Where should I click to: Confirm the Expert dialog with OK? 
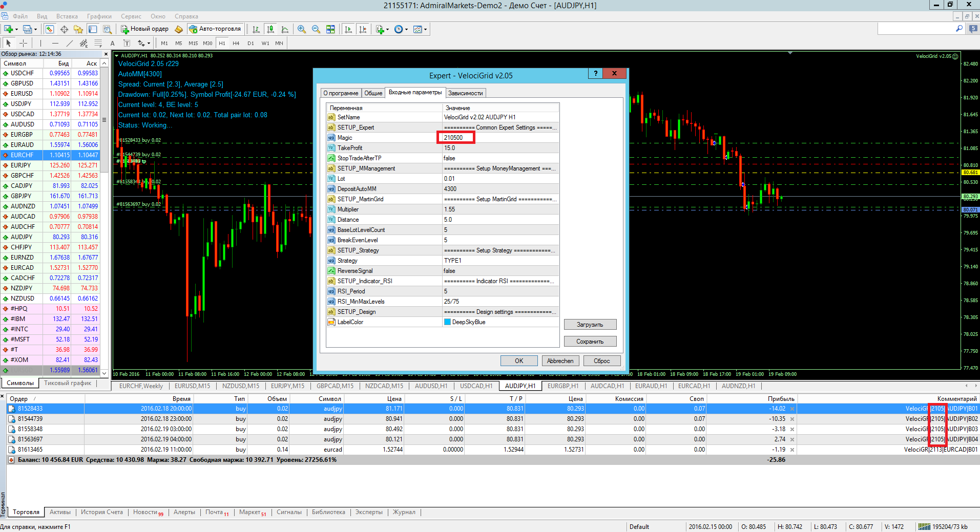[519, 361]
